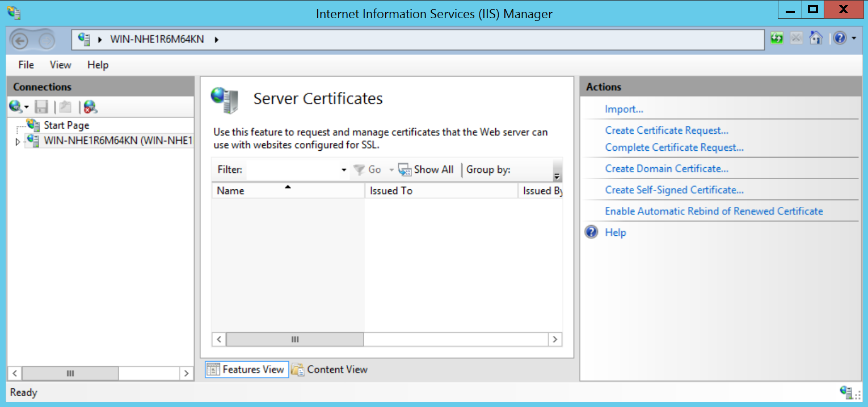Image resolution: width=868 pixels, height=407 pixels.
Task: Click Create Certificate Request... link
Action: (x=667, y=130)
